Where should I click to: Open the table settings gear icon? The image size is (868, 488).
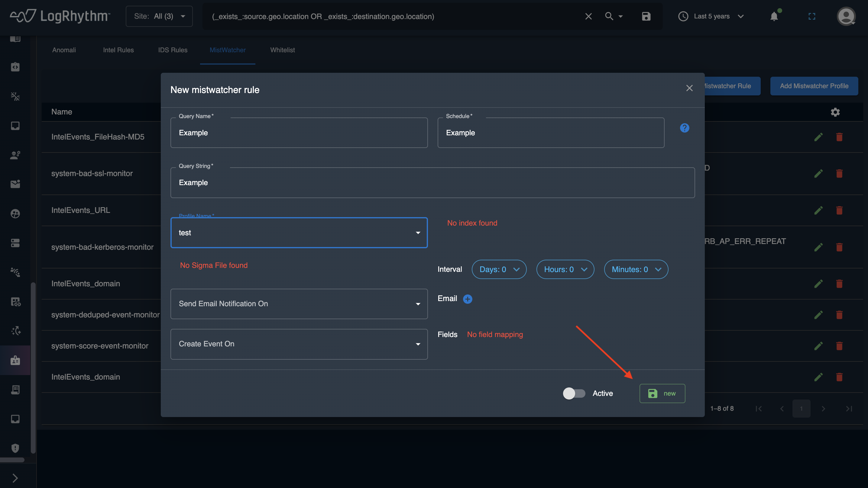pos(835,112)
